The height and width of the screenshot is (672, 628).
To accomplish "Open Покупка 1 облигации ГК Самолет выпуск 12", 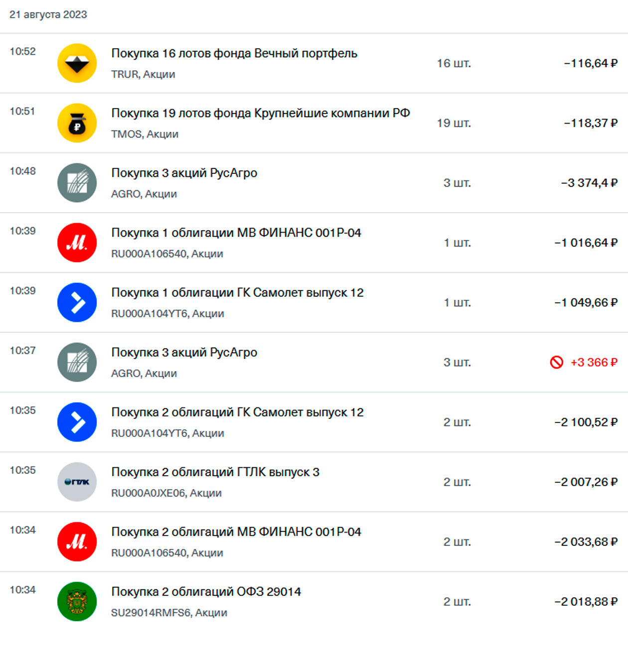I will pos(314,302).
